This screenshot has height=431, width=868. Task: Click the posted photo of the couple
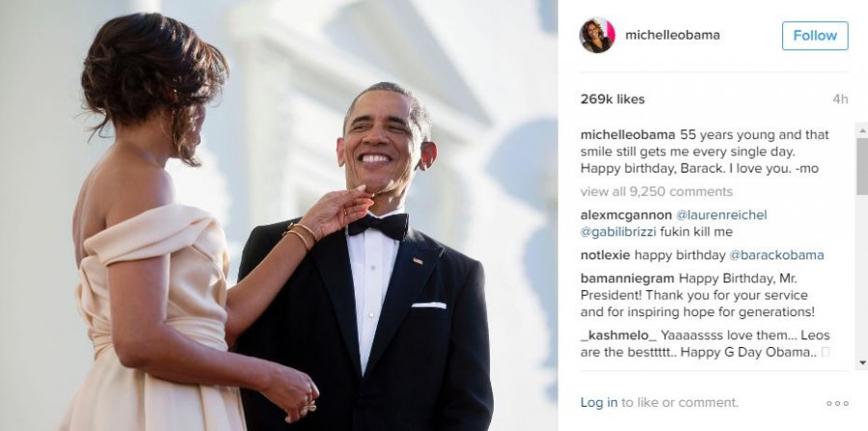point(279,215)
